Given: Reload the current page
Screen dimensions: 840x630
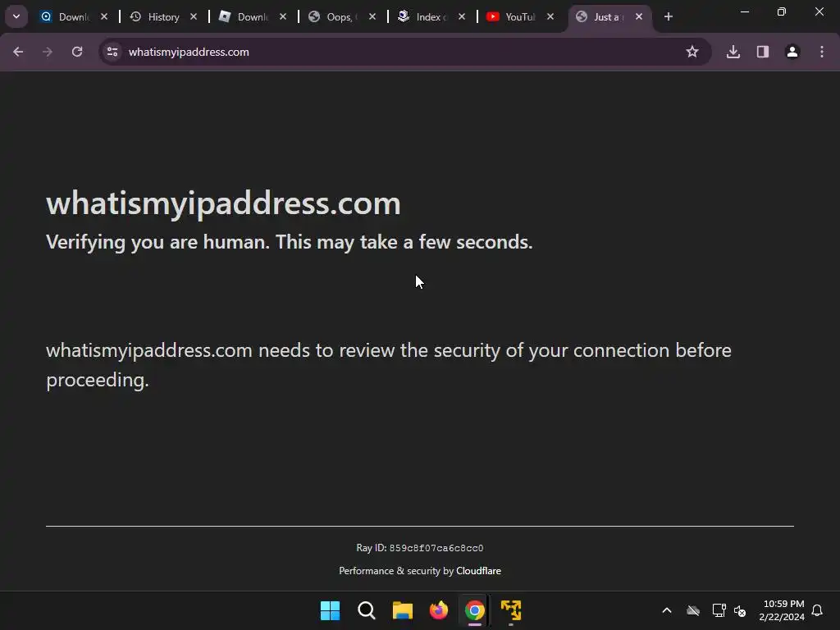Looking at the screenshot, I should tap(77, 52).
